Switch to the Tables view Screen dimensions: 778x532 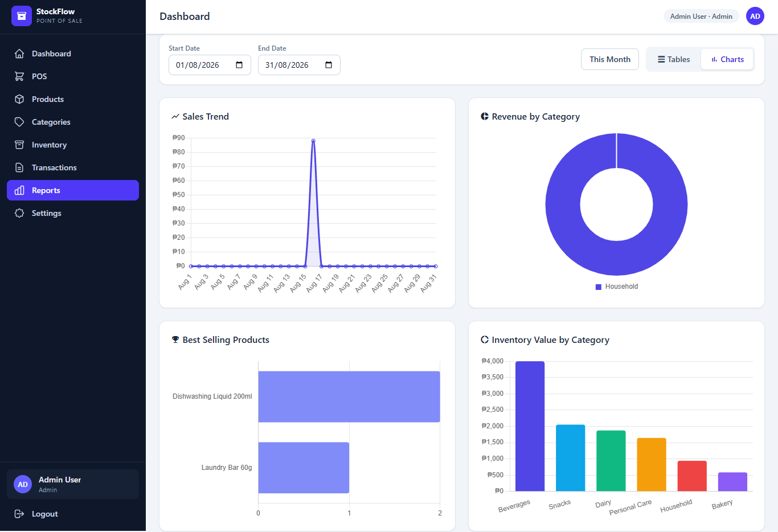tap(674, 59)
